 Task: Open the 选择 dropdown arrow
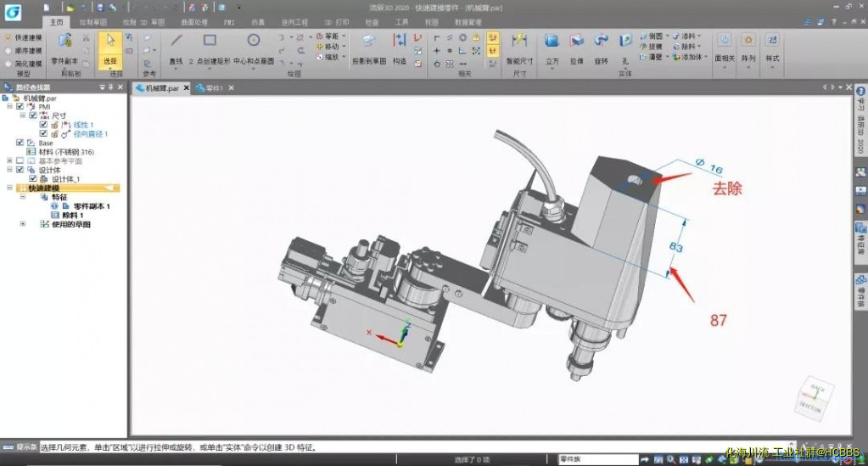click(110, 69)
